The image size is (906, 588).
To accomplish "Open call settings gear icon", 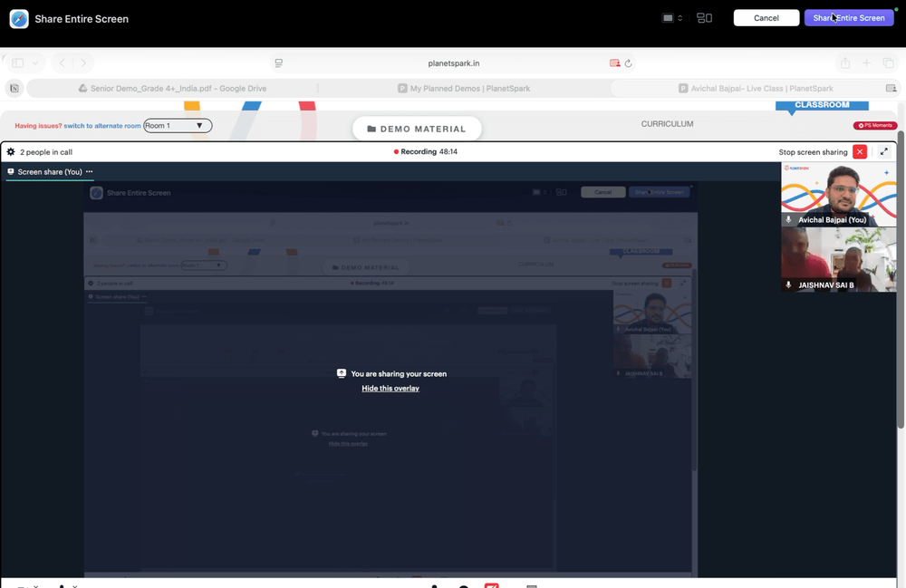I will (10, 152).
